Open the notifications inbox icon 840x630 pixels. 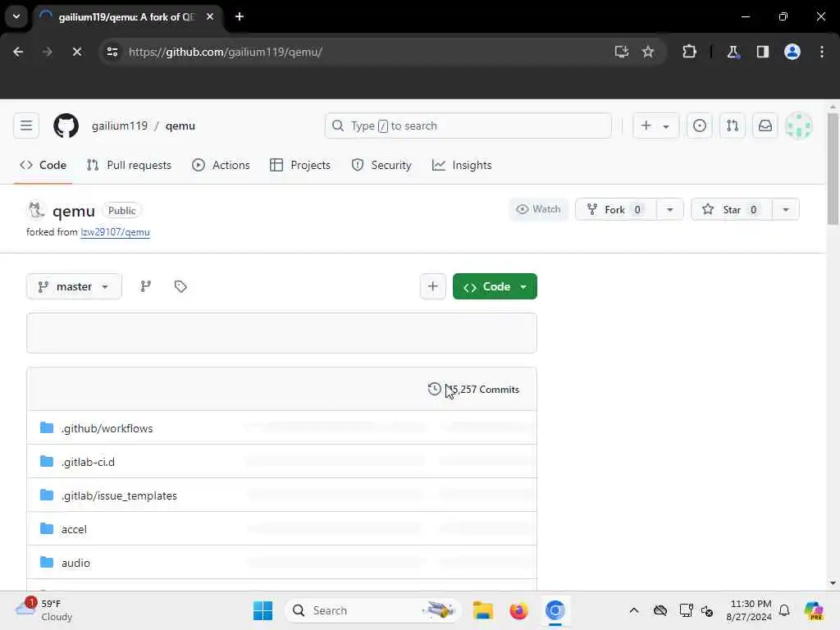click(x=765, y=126)
